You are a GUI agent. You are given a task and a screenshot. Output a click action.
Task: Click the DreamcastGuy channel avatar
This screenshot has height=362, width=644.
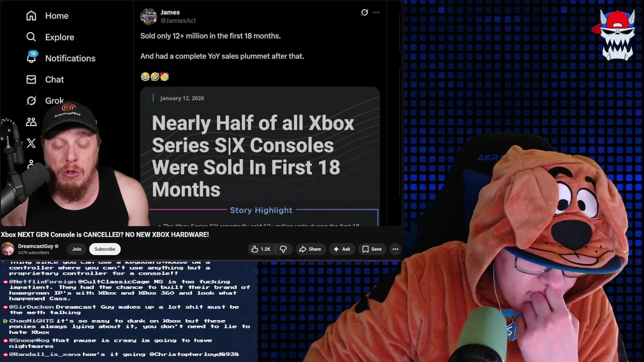click(8, 249)
